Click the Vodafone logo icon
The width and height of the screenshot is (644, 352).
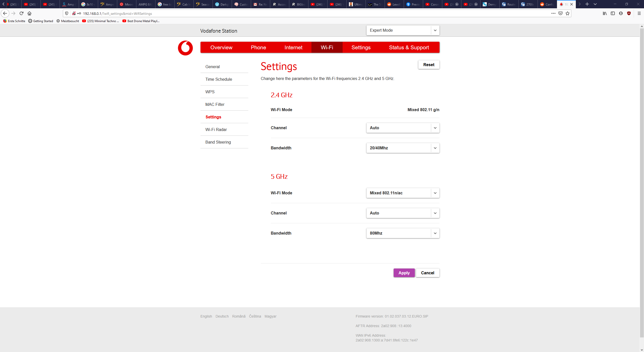[x=185, y=48]
